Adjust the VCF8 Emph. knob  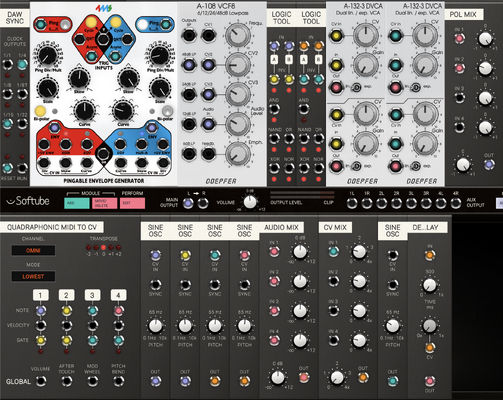[x=238, y=154]
